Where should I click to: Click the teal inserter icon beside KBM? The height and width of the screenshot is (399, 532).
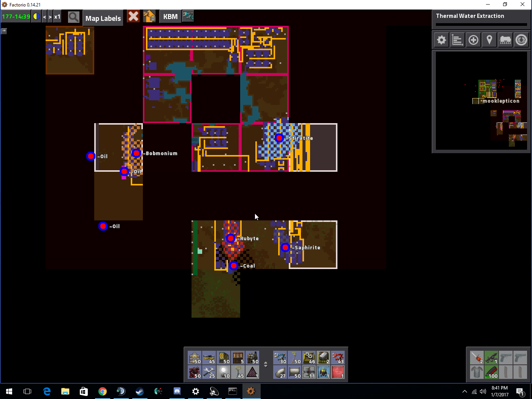coord(188,16)
